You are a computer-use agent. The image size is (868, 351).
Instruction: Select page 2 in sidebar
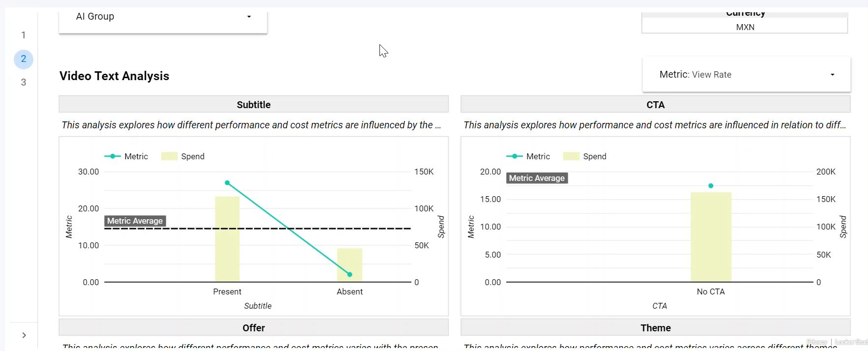click(x=24, y=59)
